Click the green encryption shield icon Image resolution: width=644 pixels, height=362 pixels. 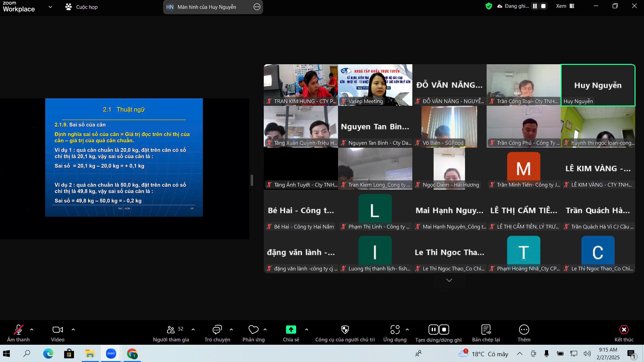489,6
